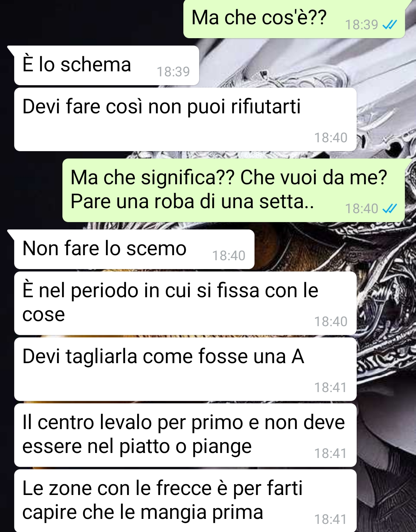Tap the 18:41 time on 'capire che le mangia prima'
Image resolution: width=416 pixels, height=532 pixels.
tap(330, 519)
